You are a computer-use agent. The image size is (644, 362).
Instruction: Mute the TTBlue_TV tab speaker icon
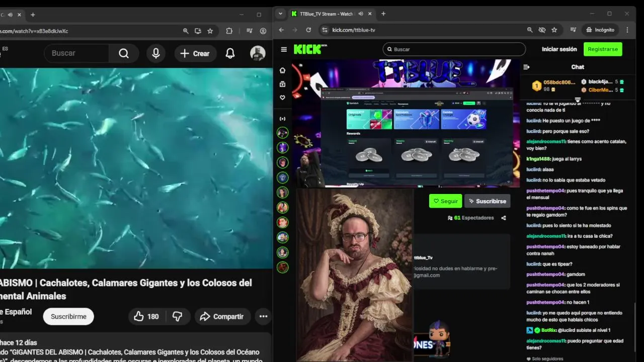361,14
